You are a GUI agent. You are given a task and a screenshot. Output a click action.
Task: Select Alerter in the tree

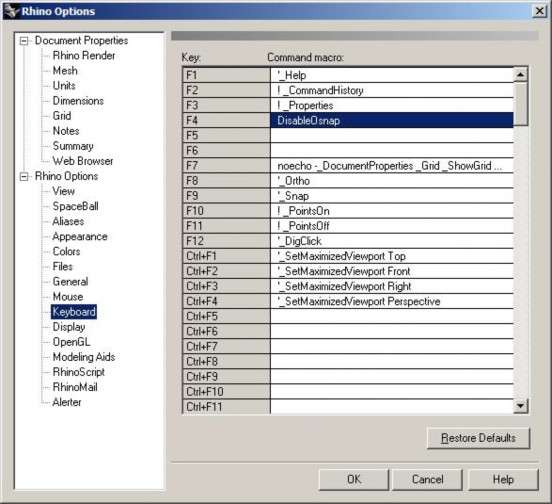[67, 402]
